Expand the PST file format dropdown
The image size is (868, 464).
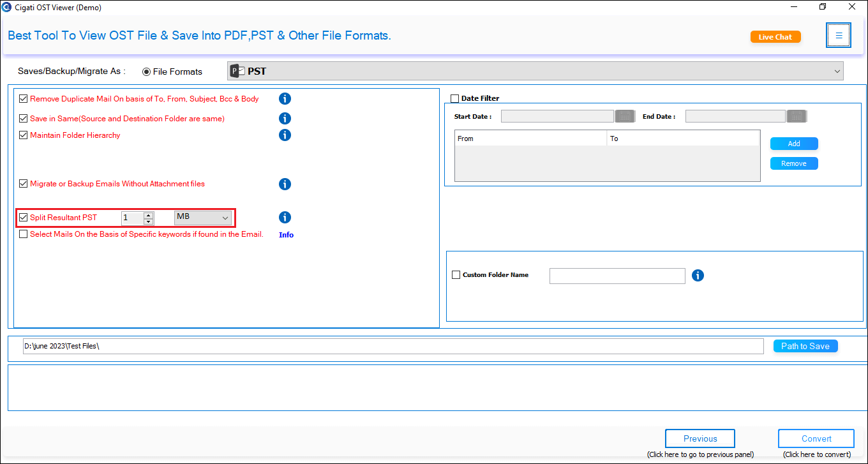(x=535, y=71)
